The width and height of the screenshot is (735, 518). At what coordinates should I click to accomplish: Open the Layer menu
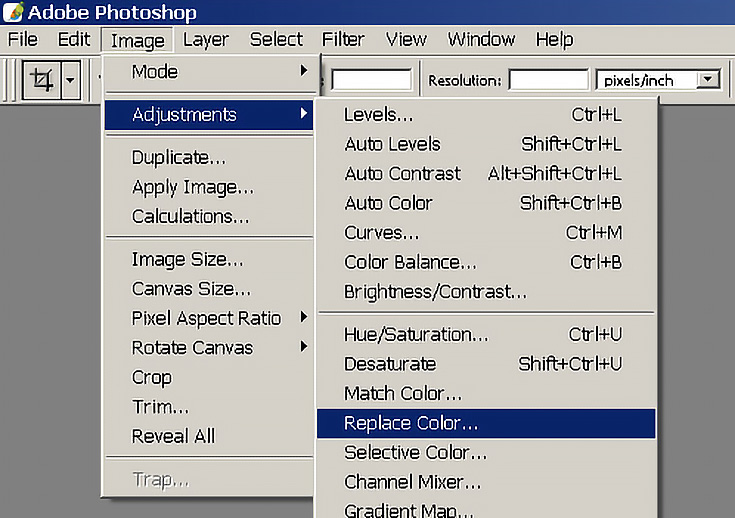pyautogui.click(x=205, y=39)
